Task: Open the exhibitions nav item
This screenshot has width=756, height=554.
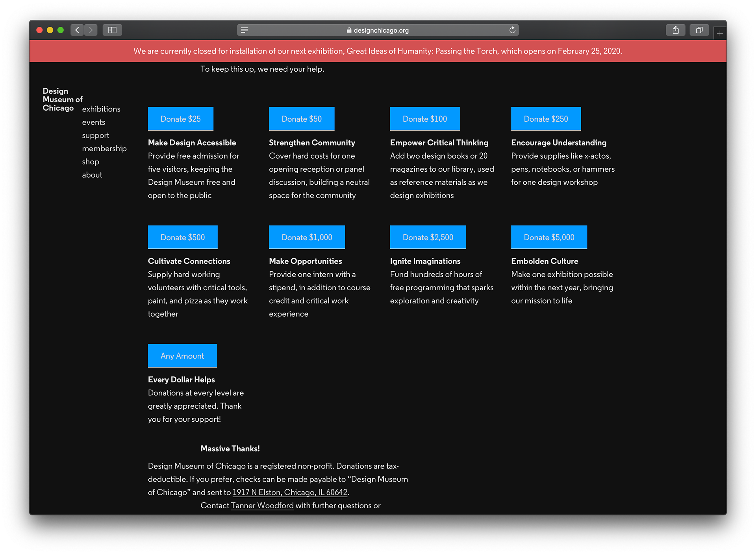Action: point(101,109)
